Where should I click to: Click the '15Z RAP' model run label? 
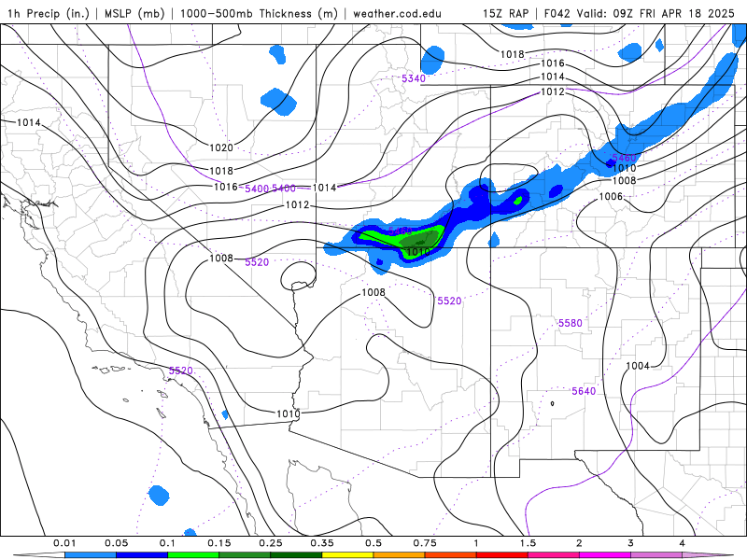[x=506, y=13]
